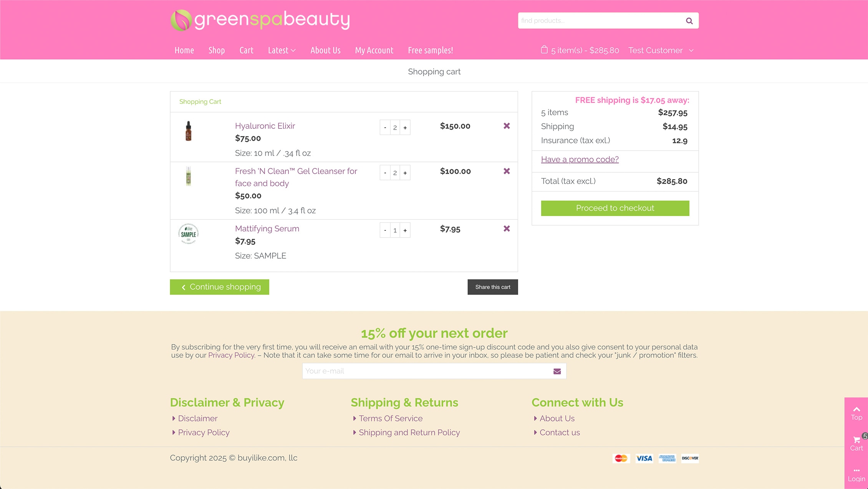
Task: Click the Login sidebar icon
Action: tap(856, 475)
